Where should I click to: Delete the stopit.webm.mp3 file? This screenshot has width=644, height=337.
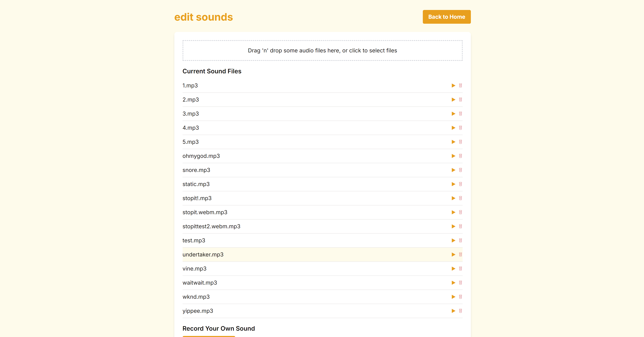click(x=460, y=212)
